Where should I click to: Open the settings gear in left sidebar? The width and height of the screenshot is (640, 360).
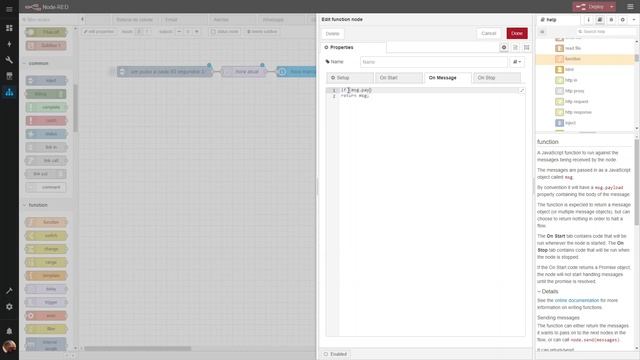click(9, 307)
